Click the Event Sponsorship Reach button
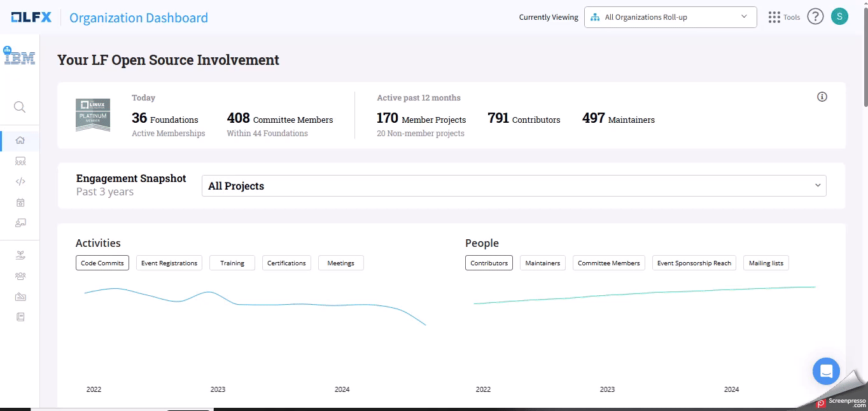Image resolution: width=868 pixels, height=411 pixels. pos(694,263)
